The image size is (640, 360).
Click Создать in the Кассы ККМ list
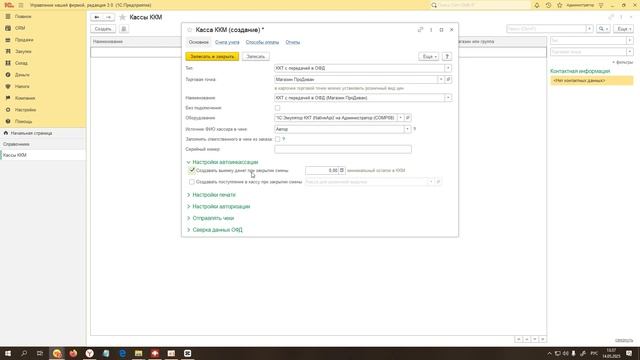click(103, 29)
